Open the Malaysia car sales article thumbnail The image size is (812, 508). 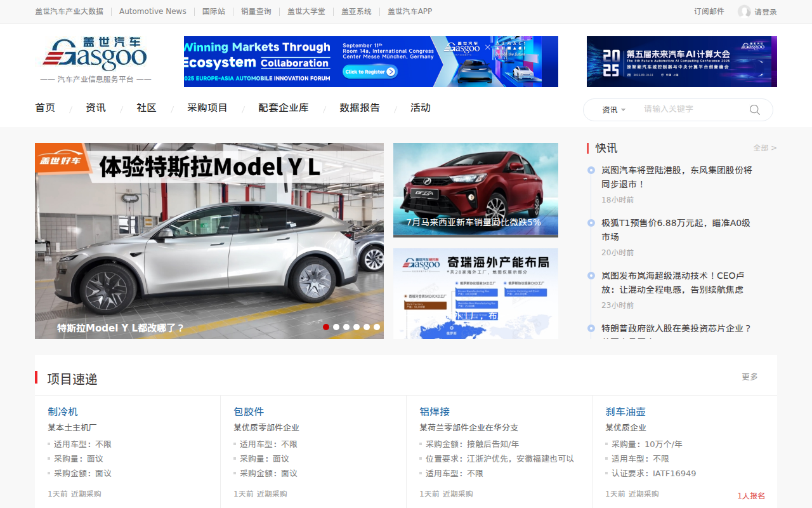pyautogui.click(x=476, y=190)
